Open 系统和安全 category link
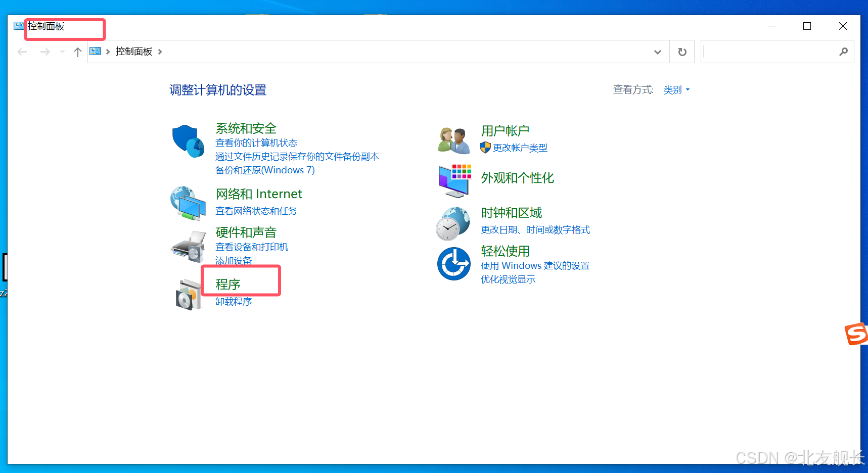This screenshot has height=473, width=868. point(246,128)
